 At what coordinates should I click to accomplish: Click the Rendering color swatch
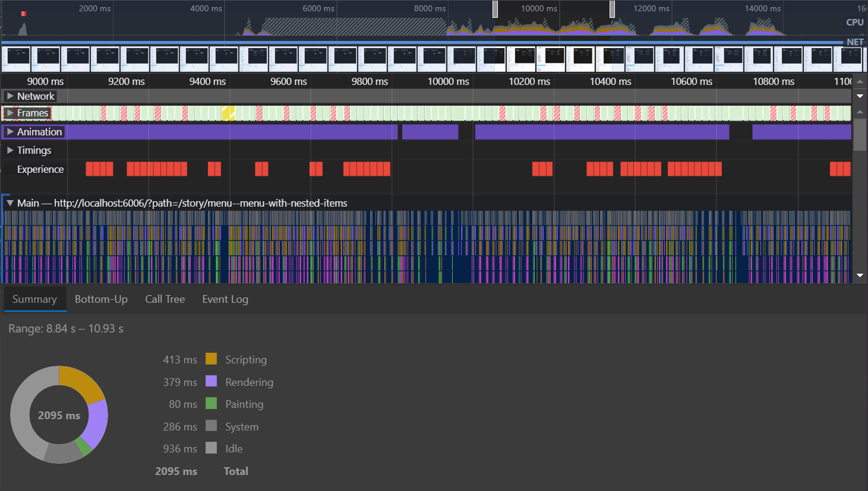point(211,381)
